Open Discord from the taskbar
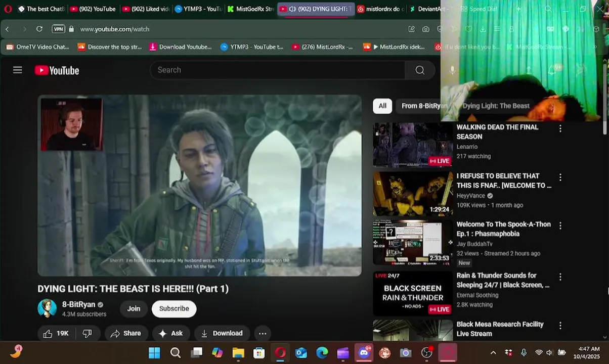This screenshot has height=364, width=609. [364, 352]
